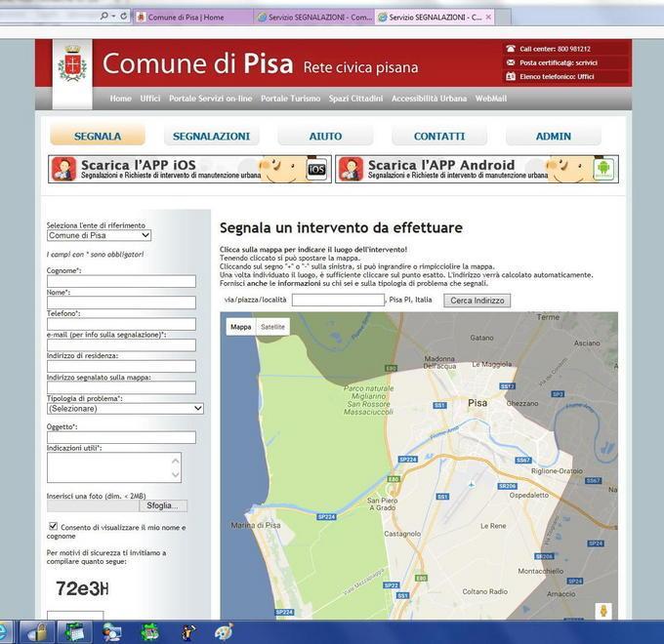Click the 72e3H captcha image

(x=82, y=588)
